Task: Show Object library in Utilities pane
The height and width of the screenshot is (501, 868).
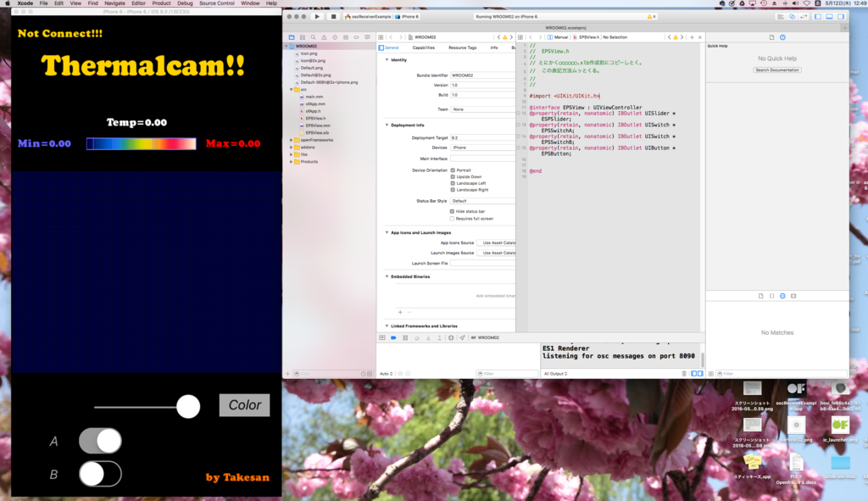Action: pyautogui.click(x=782, y=296)
